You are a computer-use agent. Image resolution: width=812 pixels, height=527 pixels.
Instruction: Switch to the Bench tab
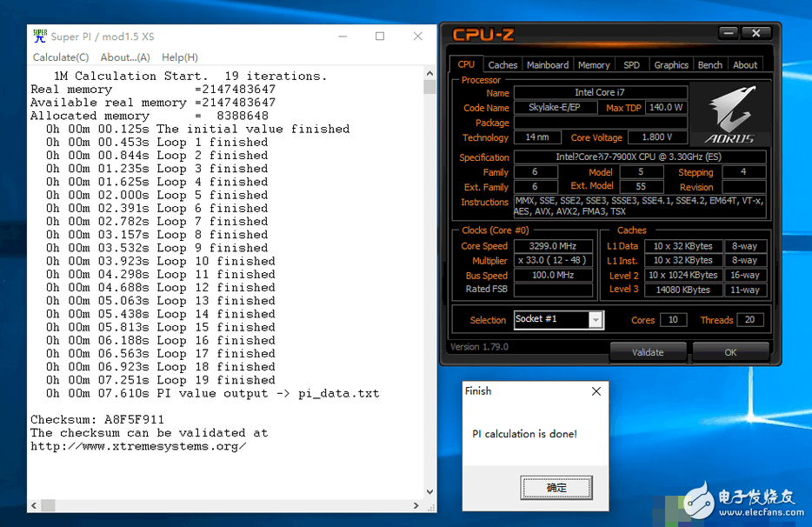[709, 63]
